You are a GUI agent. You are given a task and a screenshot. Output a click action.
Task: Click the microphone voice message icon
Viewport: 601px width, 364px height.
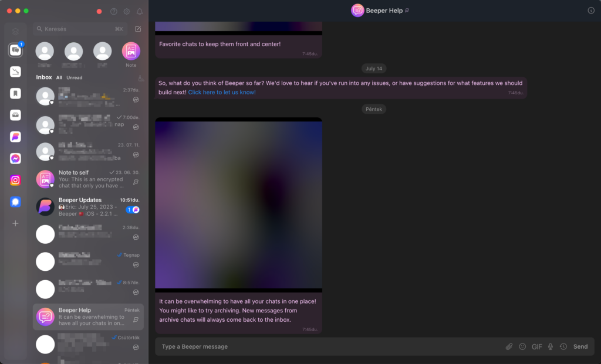551,347
